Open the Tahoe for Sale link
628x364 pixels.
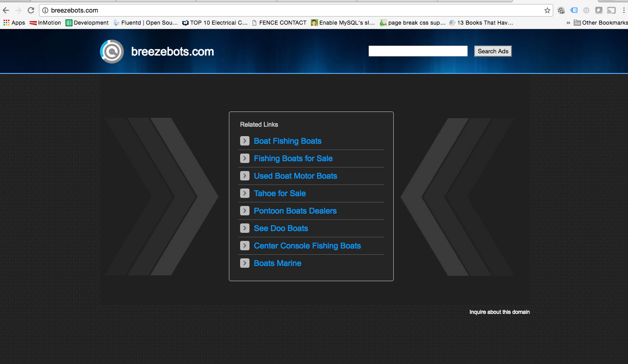280,193
